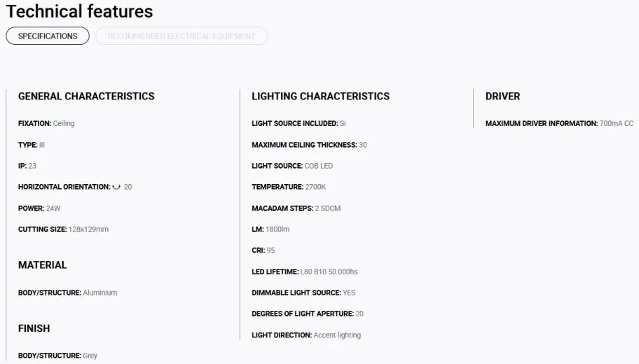
Task: Click the Body/Structure Aluminium entry
Action: click(x=68, y=293)
